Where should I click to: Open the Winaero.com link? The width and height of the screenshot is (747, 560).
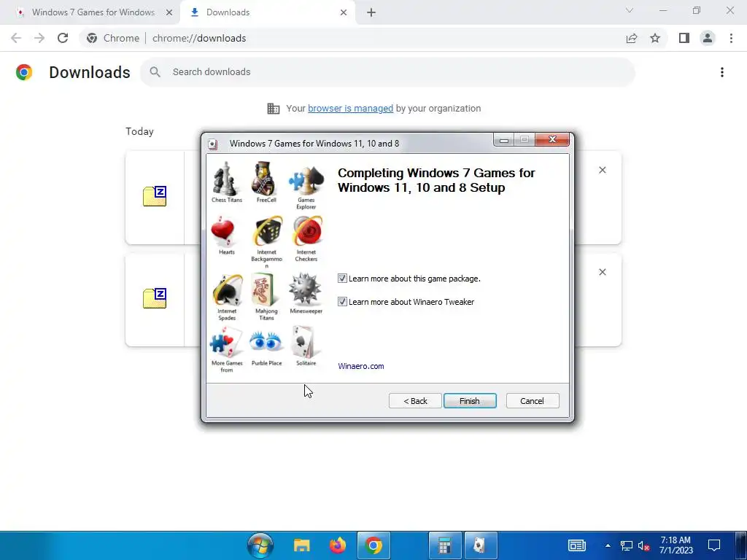[360, 366]
